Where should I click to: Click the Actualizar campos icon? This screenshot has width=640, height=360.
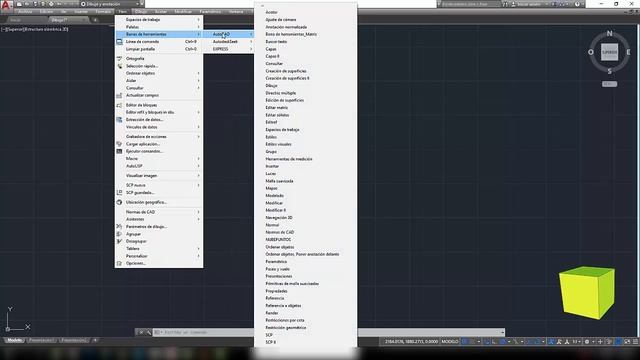[x=119, y=96]
